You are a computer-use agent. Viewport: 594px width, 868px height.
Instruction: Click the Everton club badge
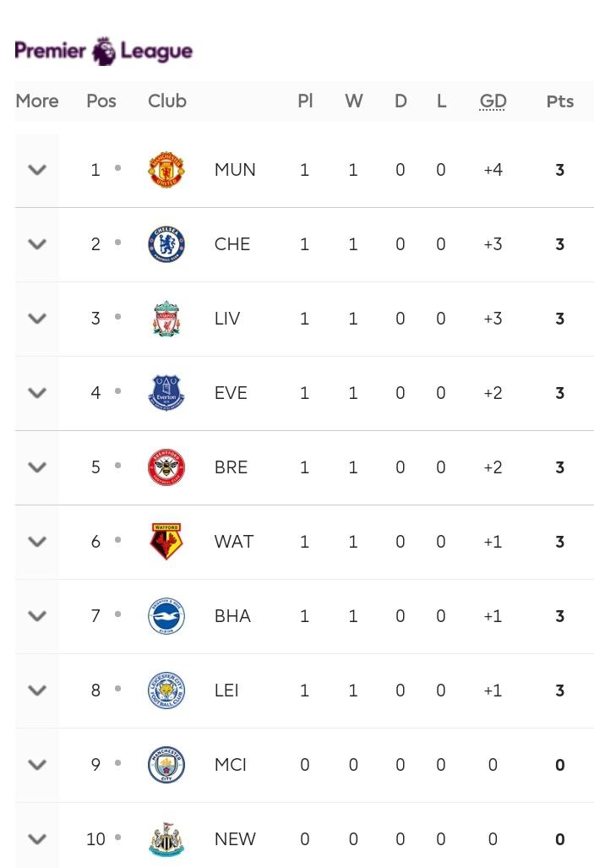(x=166, y=392)
